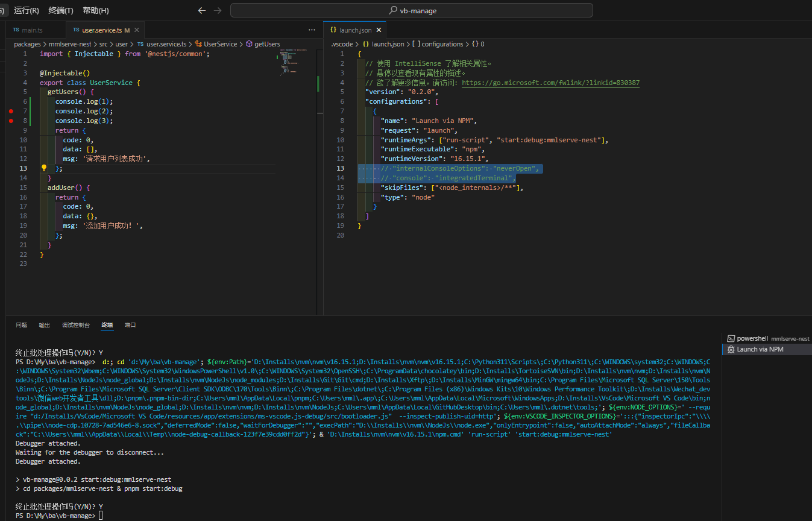This screenshot has height=521, width=812.
Task: Click the Launch via NPM debug icon
Action: (731, 349)
